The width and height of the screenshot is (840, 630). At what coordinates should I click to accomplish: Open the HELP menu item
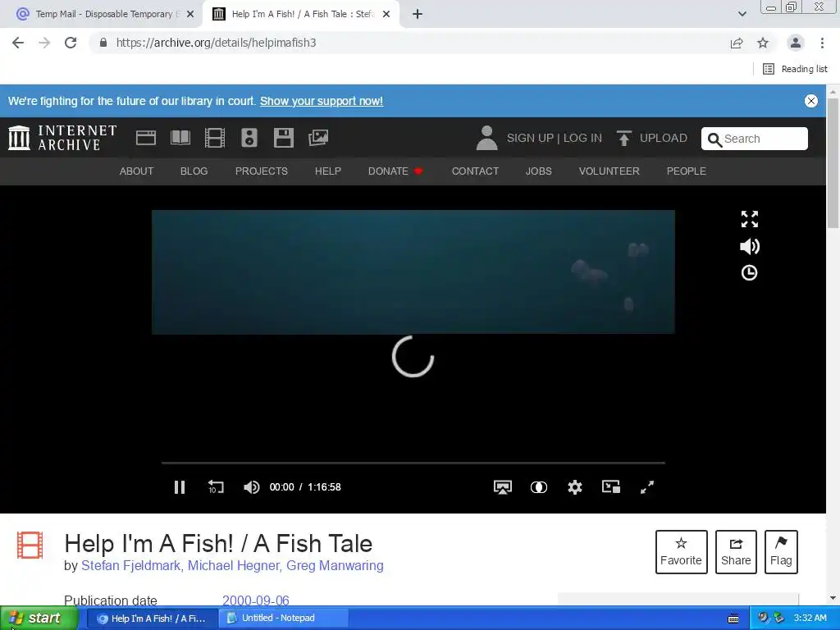pos(328,171)
